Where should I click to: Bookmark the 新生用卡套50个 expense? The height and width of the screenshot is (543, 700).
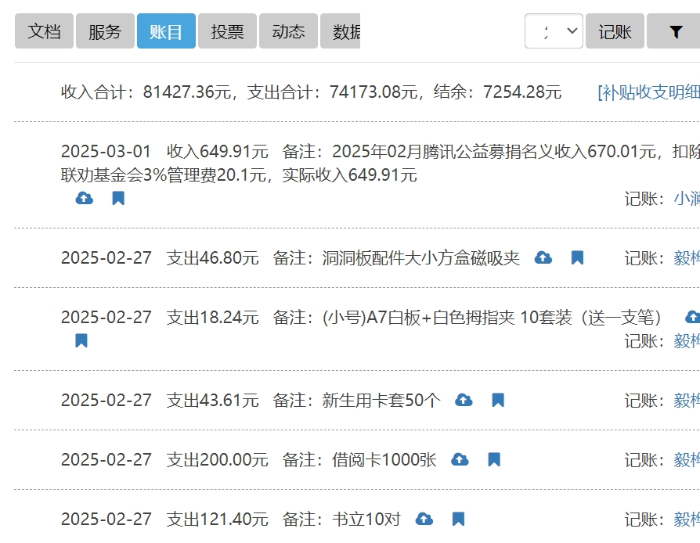(x=498, y=400)
